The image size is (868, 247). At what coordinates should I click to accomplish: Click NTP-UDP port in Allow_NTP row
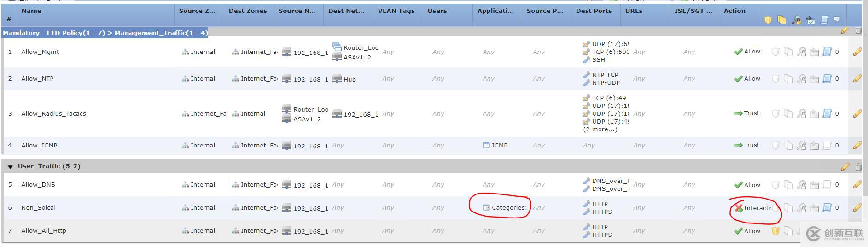pyautogui.click(x=601, y=83)
